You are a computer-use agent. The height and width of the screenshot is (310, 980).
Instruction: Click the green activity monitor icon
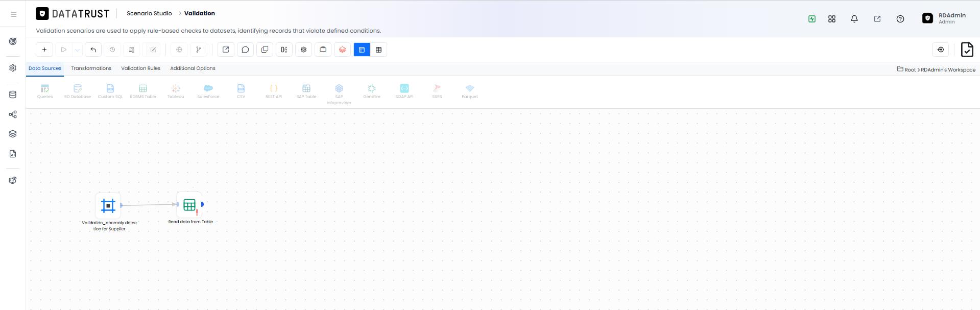click(812, 19)
